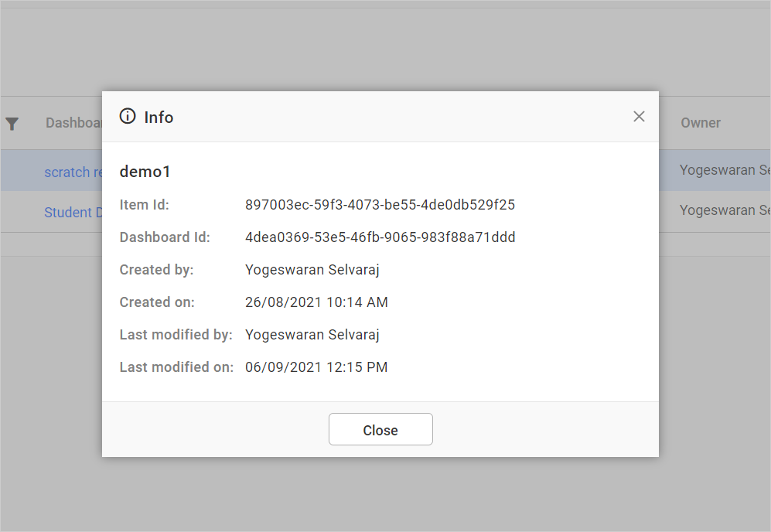This screenshot has height=532, width=771.
Task: Click the "Item Id:" field label
Action: pyautogui.click(x=145, y=205)
